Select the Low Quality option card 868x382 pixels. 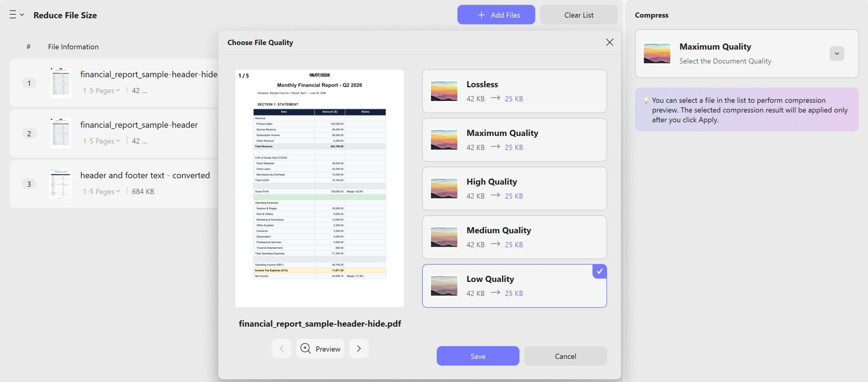click(x=514, y=286)
